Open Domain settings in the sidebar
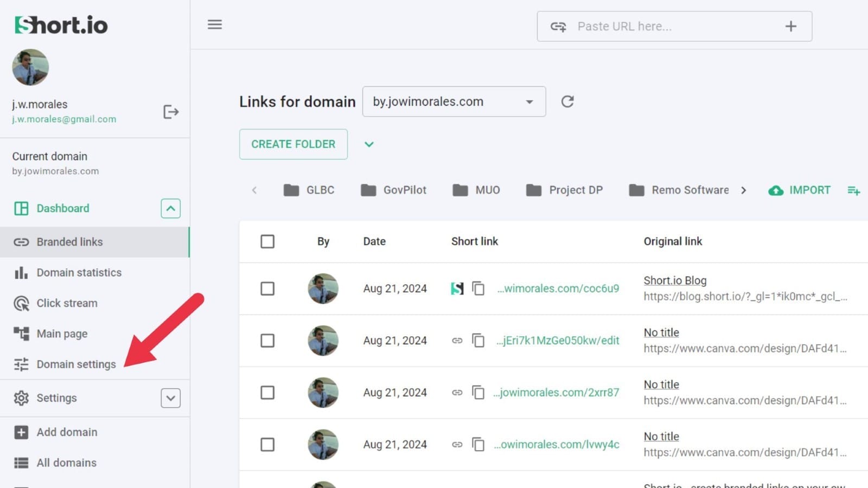 click(94, 364)
